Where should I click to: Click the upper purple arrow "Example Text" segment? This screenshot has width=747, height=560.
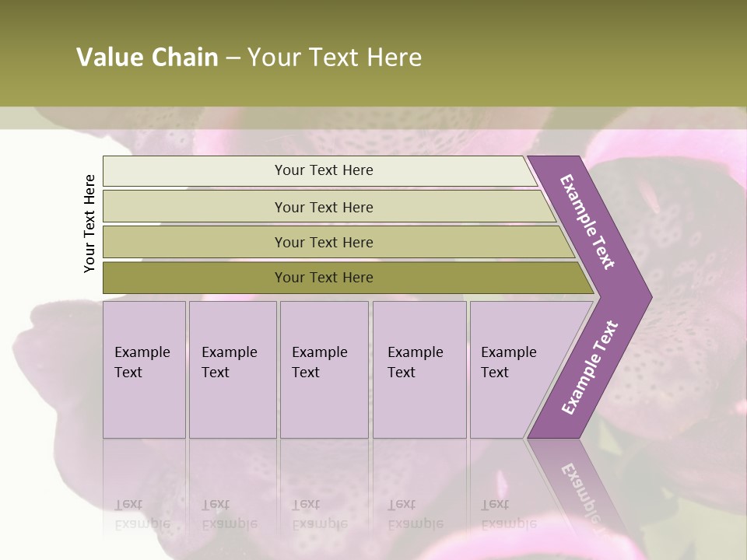pyautogui.click(x=589, y=222)
